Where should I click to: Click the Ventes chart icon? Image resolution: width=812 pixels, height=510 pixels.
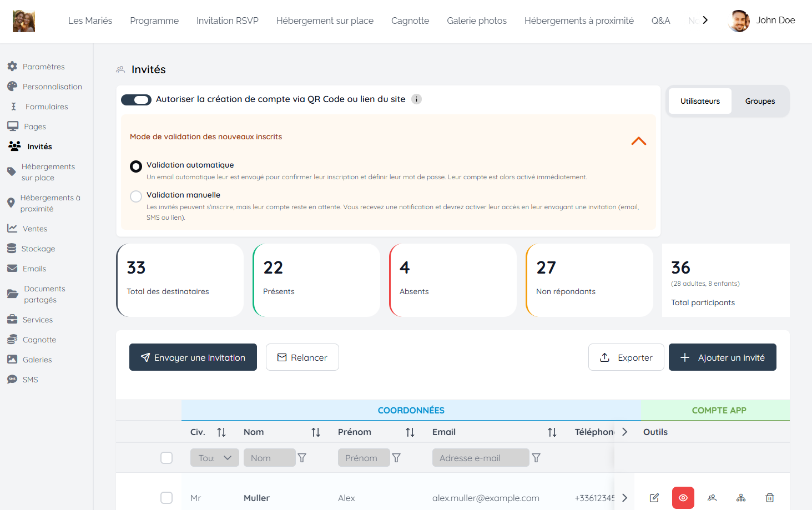[12, 228]
